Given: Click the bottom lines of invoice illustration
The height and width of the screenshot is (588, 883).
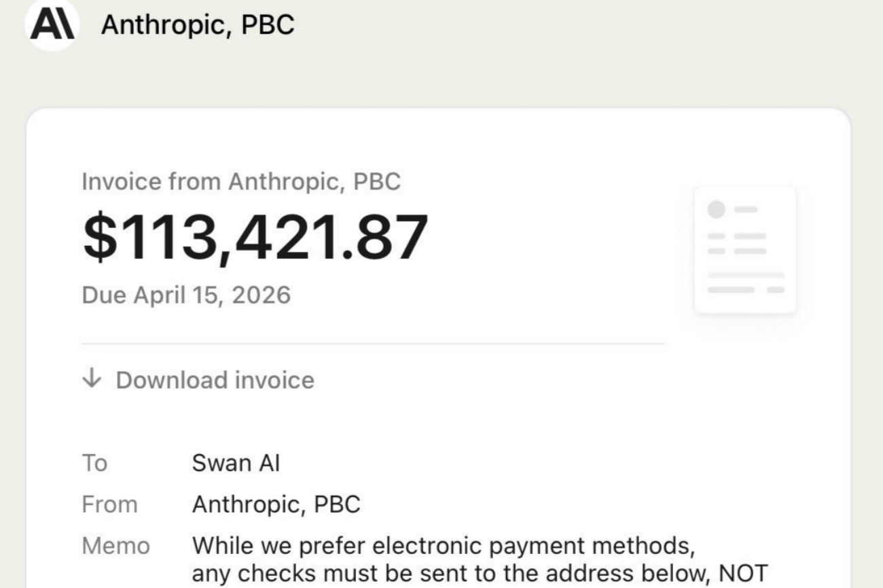Looking at the screenshot, I should (x=745, y=282).
